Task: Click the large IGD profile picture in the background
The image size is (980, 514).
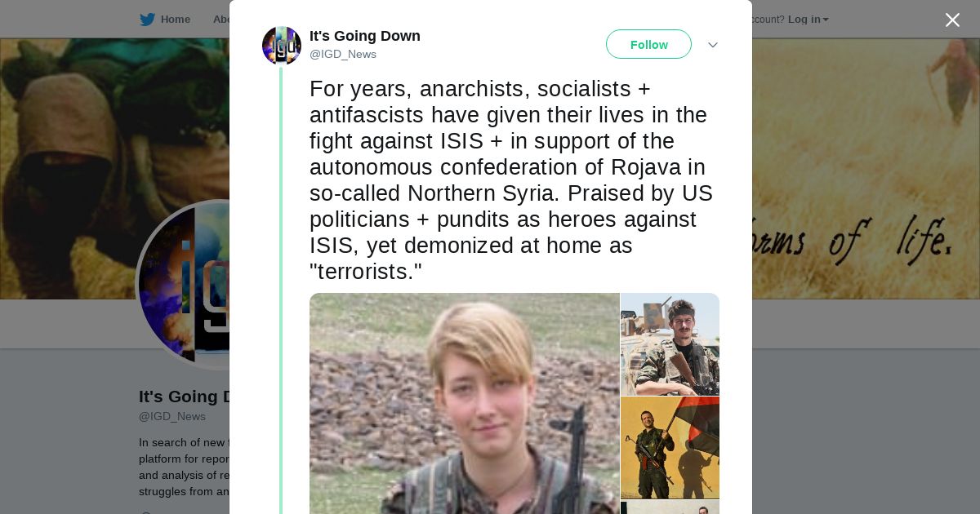Action: pos(183,285)
